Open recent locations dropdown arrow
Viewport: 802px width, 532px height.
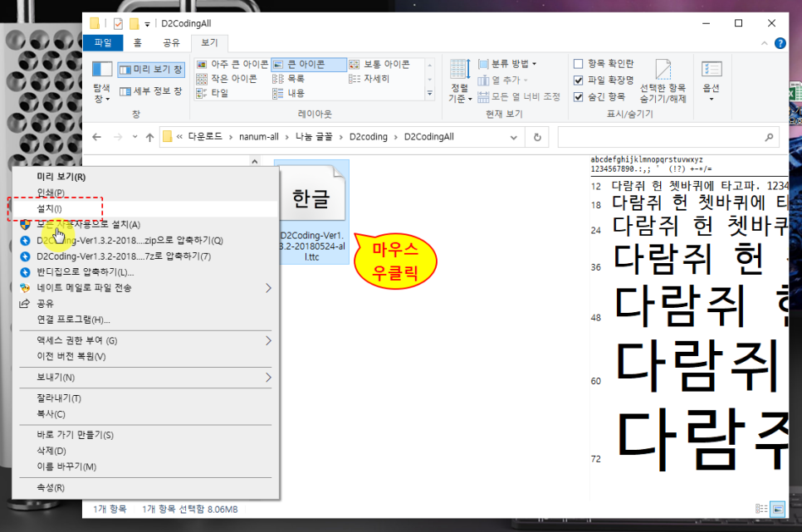pos(134,137)
